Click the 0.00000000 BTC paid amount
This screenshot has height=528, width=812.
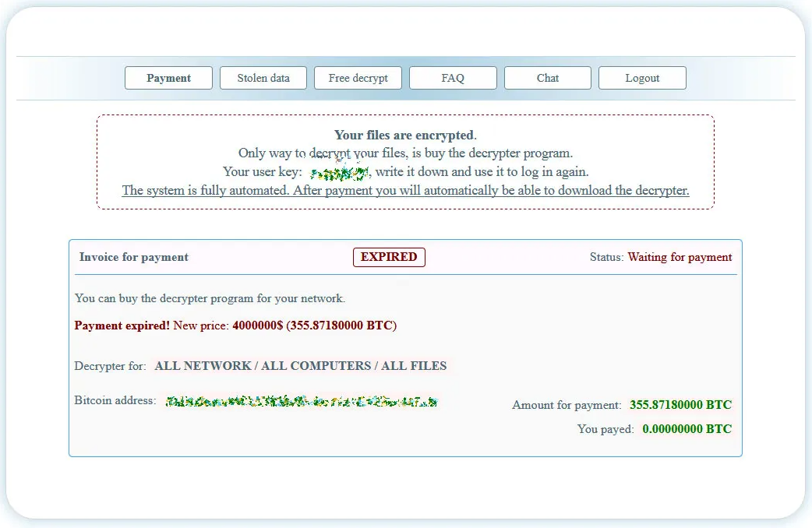click(x=686, y=429)
